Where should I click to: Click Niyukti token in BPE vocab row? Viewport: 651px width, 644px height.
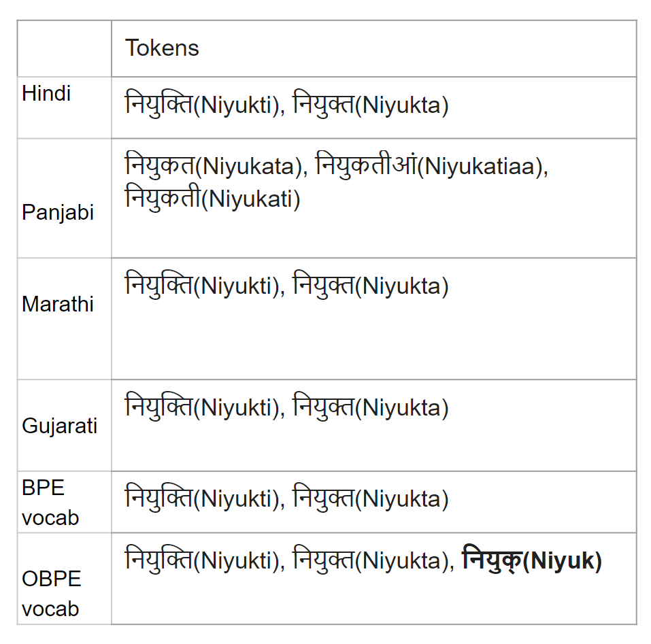(x=202, y=498)
